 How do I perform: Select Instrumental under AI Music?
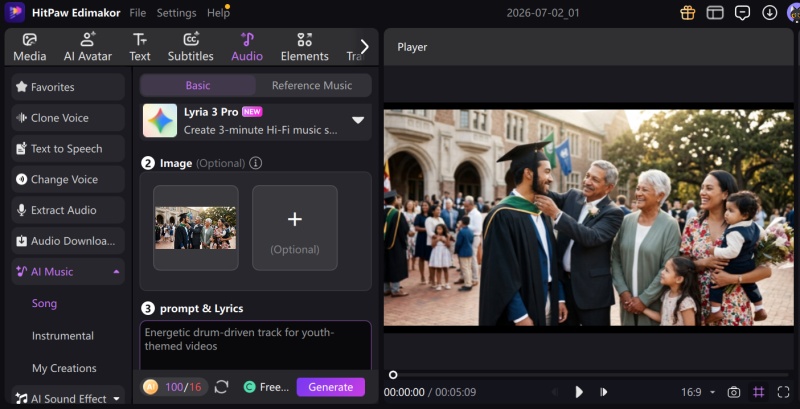pos(63,336)
